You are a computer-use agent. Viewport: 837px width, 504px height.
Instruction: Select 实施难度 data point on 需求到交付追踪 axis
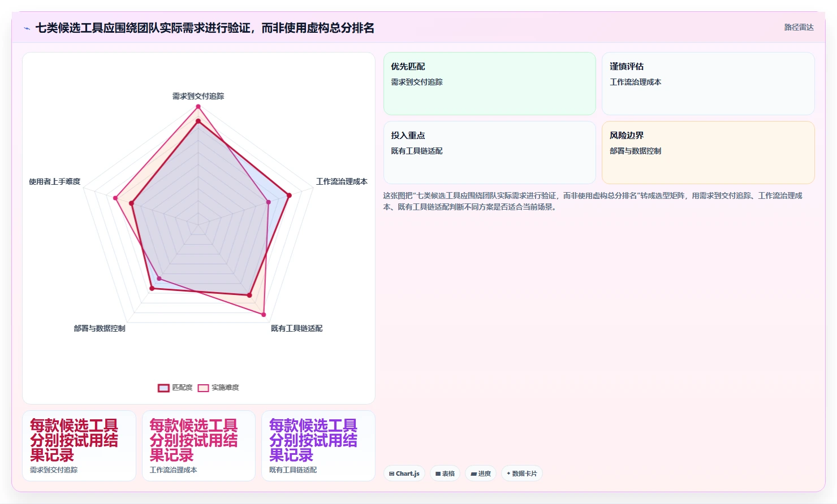(x=198, y=106)
